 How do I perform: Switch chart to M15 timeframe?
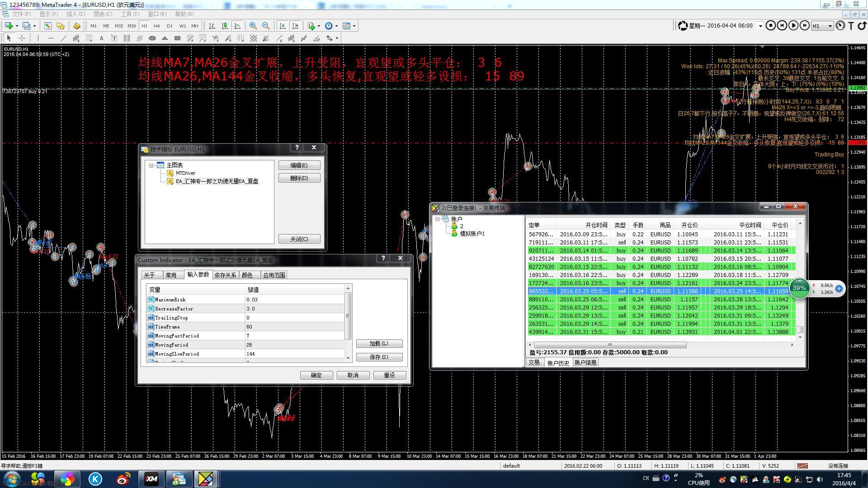pyautogui.click(x=119, y=26)
